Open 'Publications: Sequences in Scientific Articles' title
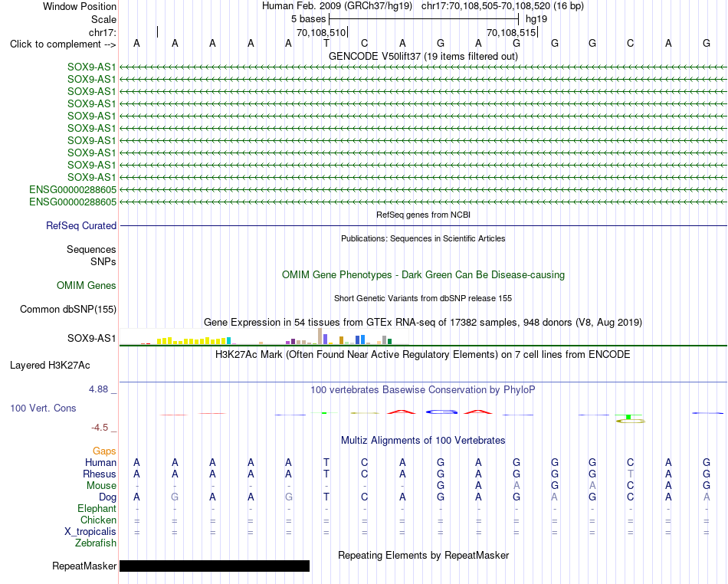Screen dimensions: 728x584 [423, 238]
